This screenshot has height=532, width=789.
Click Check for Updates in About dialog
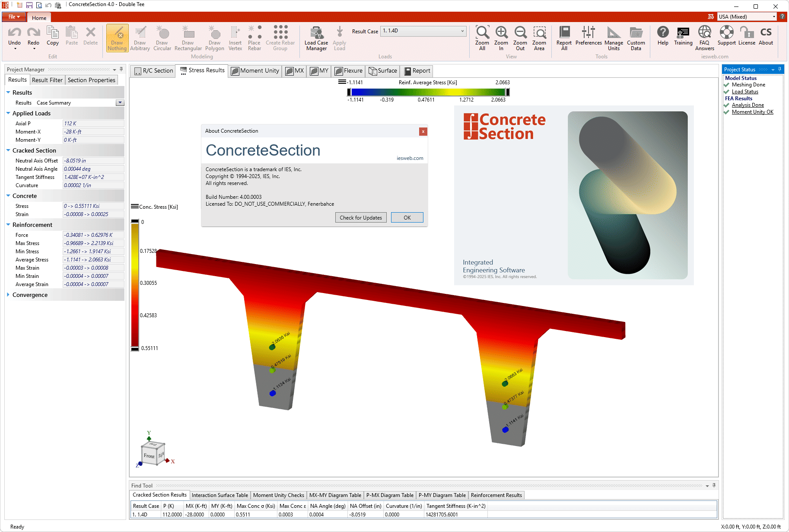[360, 217]
